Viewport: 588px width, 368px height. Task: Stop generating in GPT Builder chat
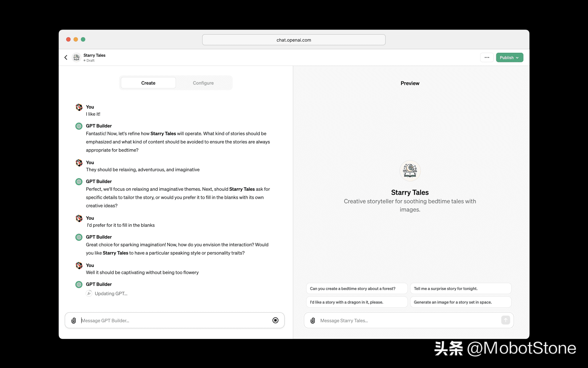[x=275, y=321]
